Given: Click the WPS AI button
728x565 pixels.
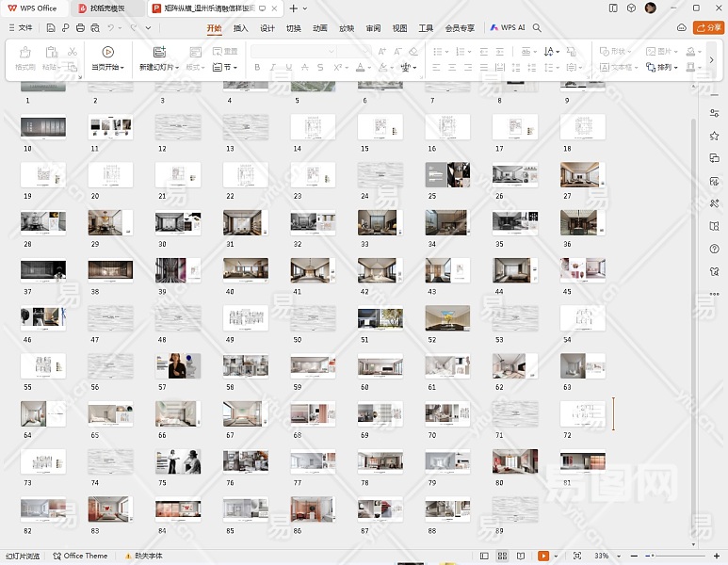Looking at the screenshot, I should pos(509,28).
